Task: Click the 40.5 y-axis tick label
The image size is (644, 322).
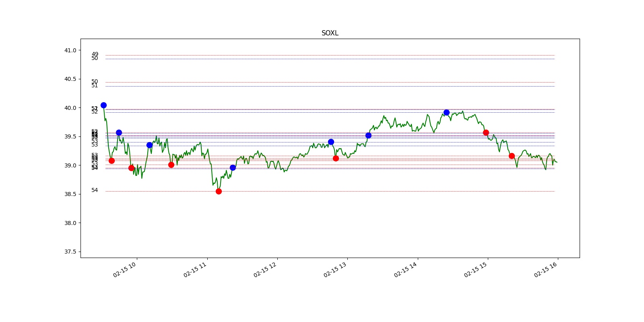Action: coord(70,79)
